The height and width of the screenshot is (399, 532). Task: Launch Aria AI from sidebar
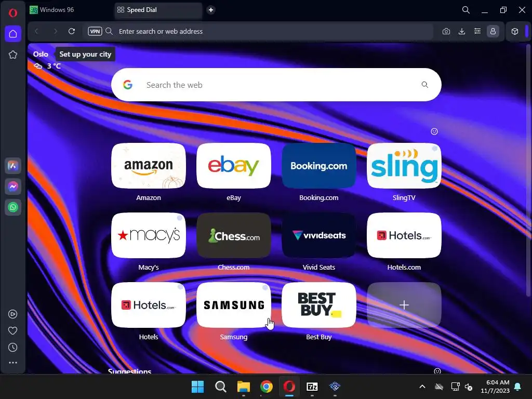coord(13,166)
